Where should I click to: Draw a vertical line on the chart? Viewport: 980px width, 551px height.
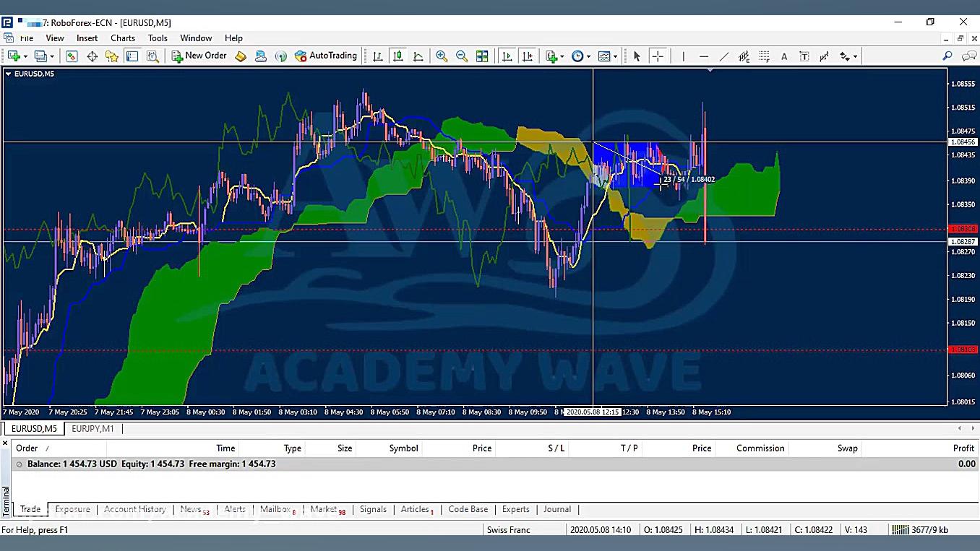point(683,56)
